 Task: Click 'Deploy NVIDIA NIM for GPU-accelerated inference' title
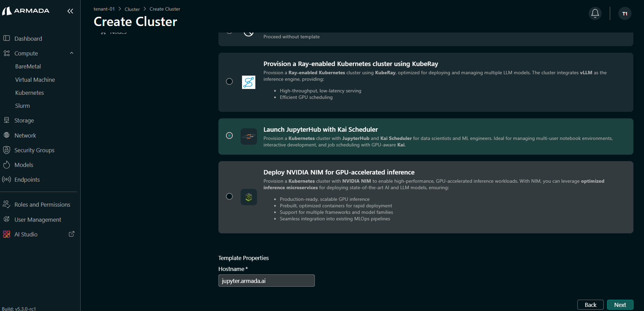[339, 172]
